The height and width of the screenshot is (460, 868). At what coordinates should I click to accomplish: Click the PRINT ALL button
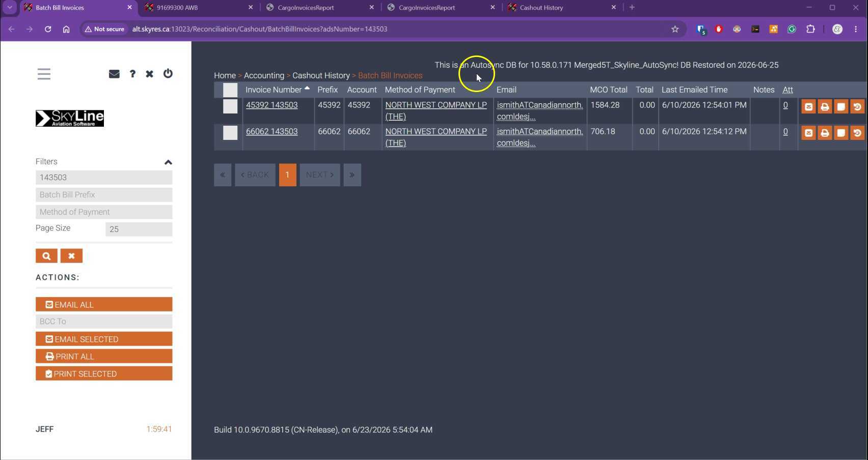[x=104, y=356]
